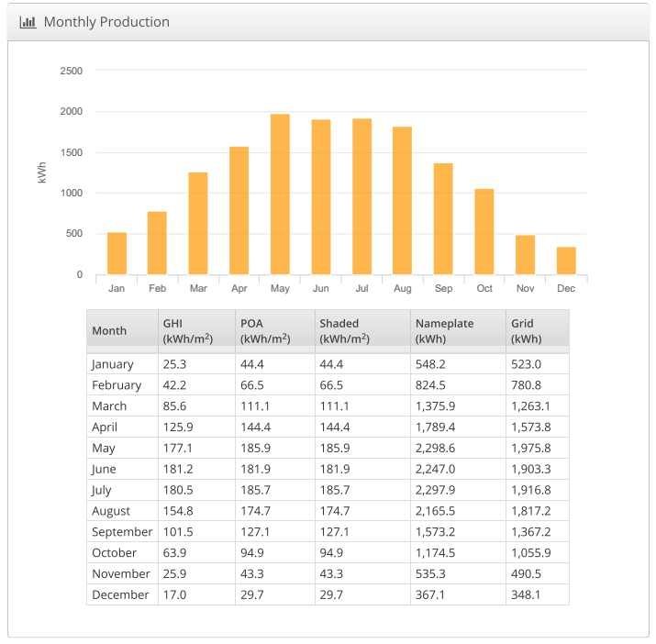Select the October month cell in table
Image resolution: width=656 pixels, height=644 pixels.
[114, 552]
